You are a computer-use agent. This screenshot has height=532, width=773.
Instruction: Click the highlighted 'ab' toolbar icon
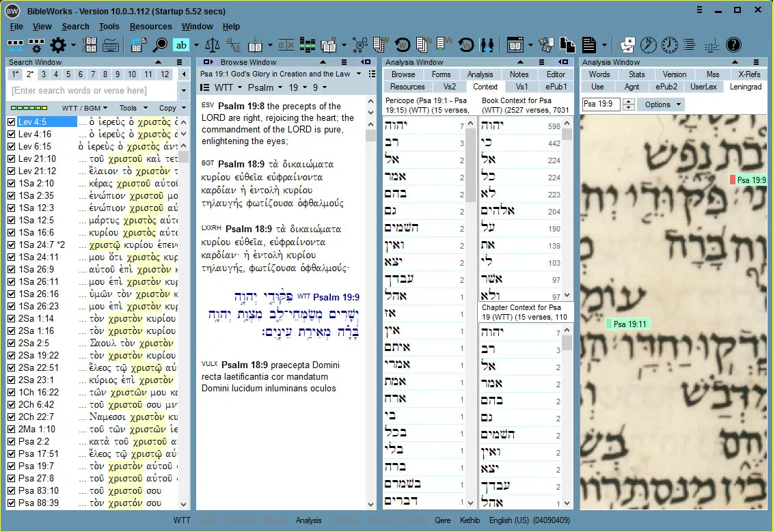tap(181, 45)
